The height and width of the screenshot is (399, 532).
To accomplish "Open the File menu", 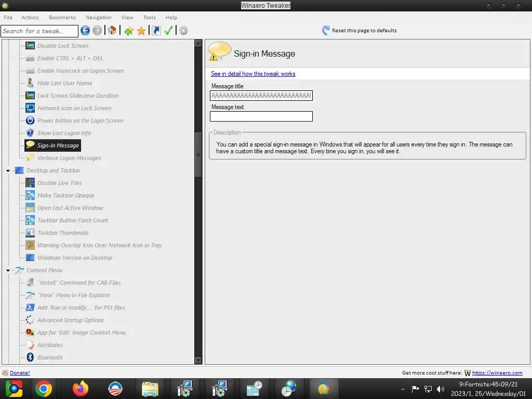I will [8, 17].
